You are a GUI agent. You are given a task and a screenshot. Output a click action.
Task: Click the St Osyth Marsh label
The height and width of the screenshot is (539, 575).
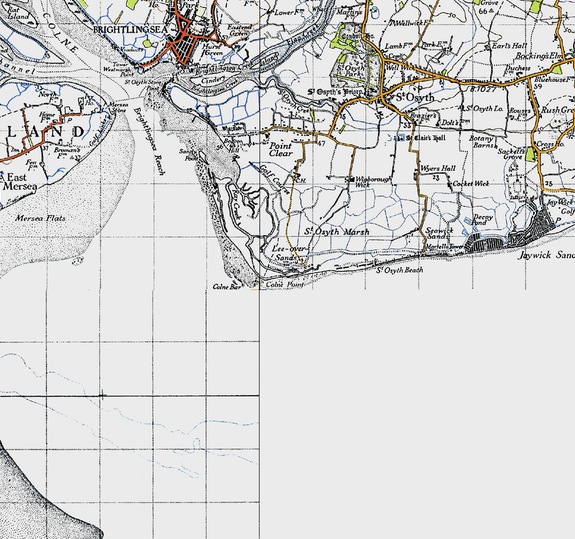[x=337, y=232]
